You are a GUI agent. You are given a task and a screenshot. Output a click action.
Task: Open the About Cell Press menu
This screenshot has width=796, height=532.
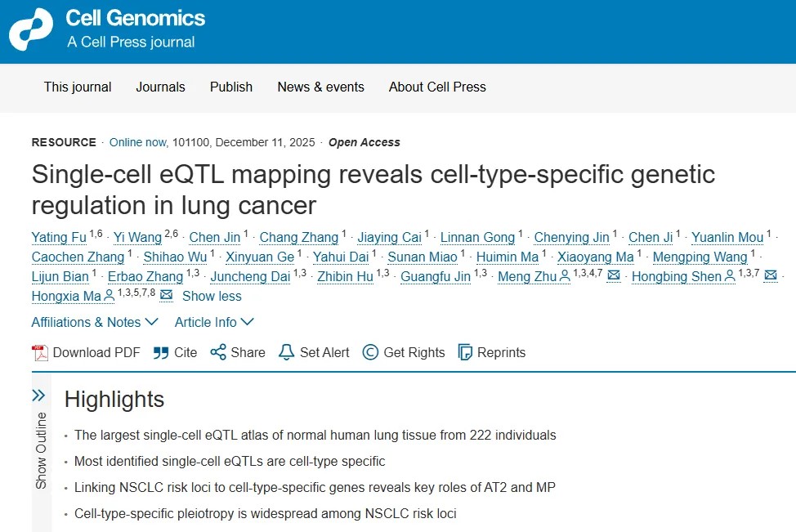coord(437,87)
